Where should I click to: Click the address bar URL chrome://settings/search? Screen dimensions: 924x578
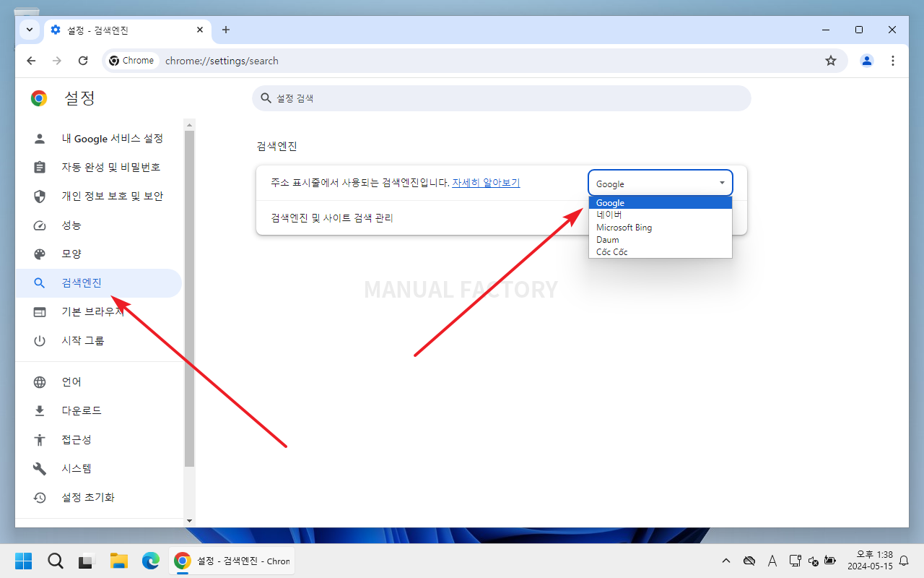coord(222,61)
